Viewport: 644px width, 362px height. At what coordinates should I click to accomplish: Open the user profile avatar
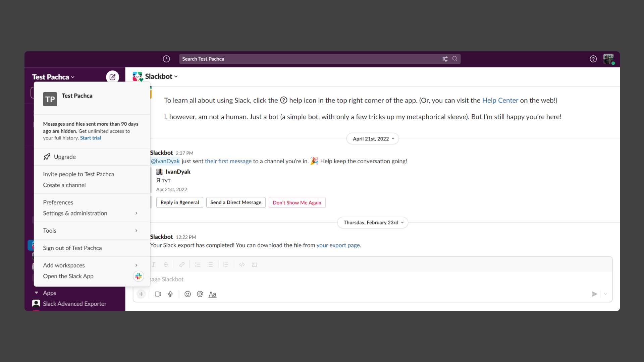(608, 59)
